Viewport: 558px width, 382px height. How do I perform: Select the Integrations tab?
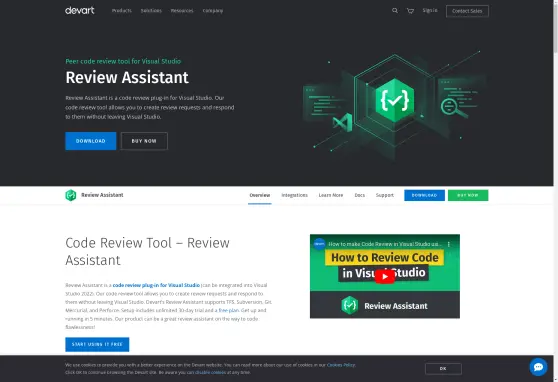tap(295, 195)
